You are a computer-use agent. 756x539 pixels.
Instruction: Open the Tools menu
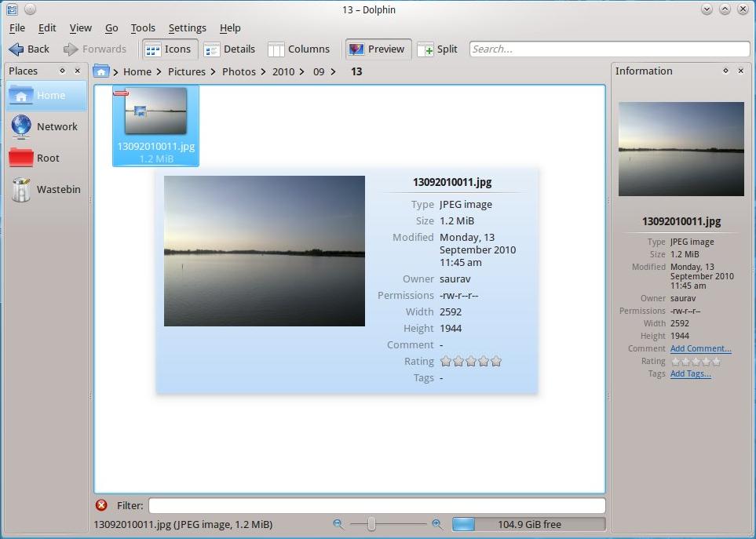pyautogui.click(x=143, y=27)
